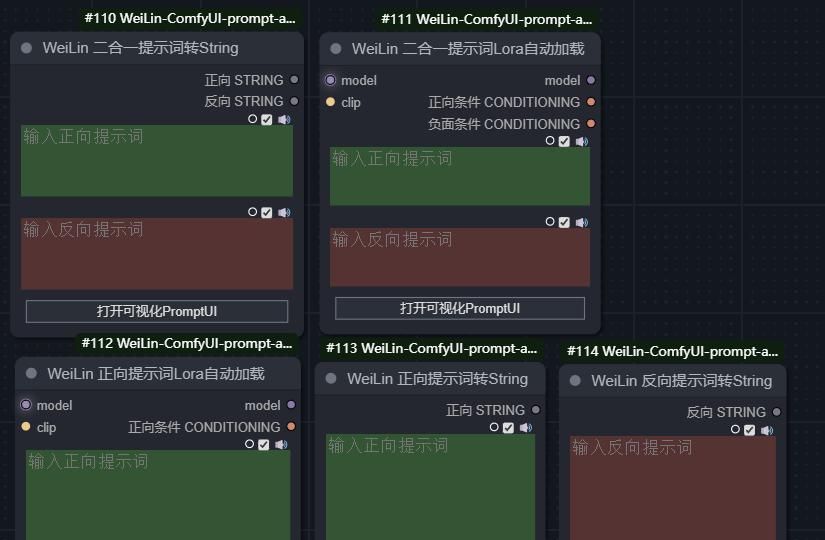
Task: Toggle checkbox in node #113 正向提示词转String
Action: 508,428
